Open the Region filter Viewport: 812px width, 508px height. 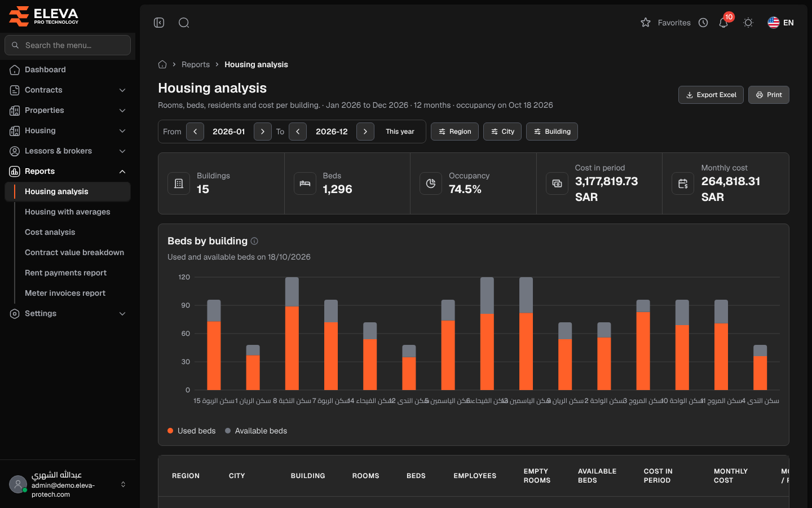[454, 132]
